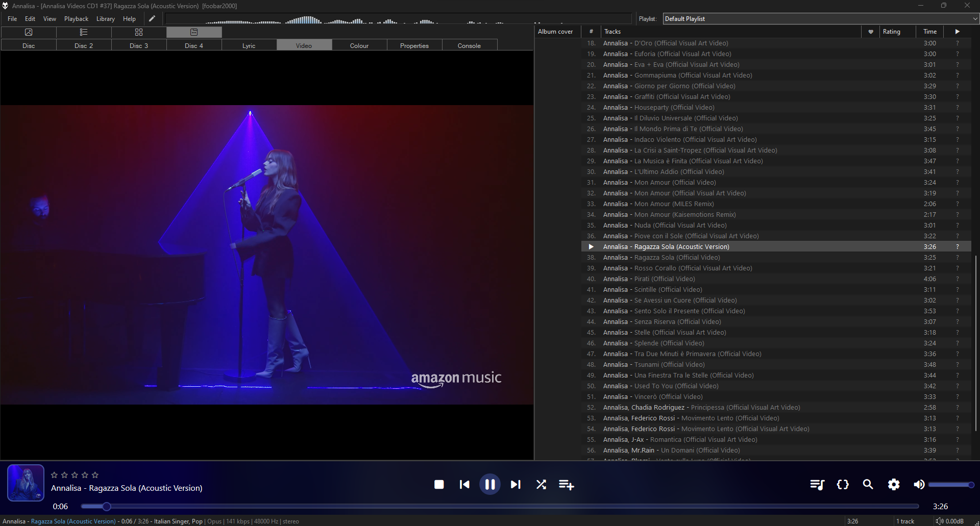This screenshot has height=526, width=980.
Task: Mute audio with the speaker icon
Action: (x=919, y=484)
